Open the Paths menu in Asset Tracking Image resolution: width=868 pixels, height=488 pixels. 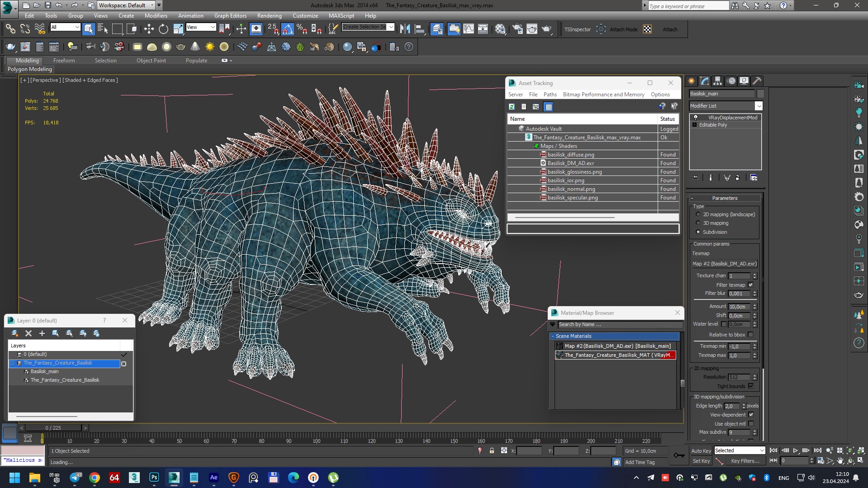tap(550, 95)
